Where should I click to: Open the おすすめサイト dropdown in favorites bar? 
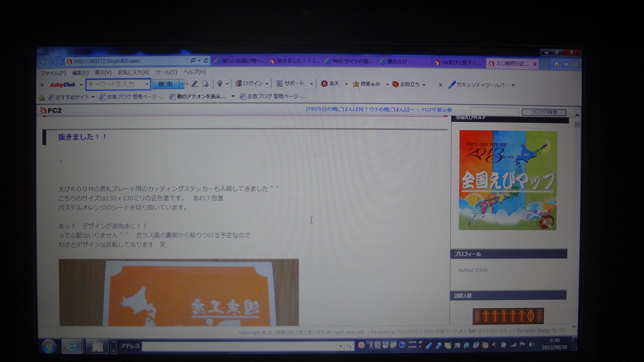pyautogui.click(x=93, y=97)
